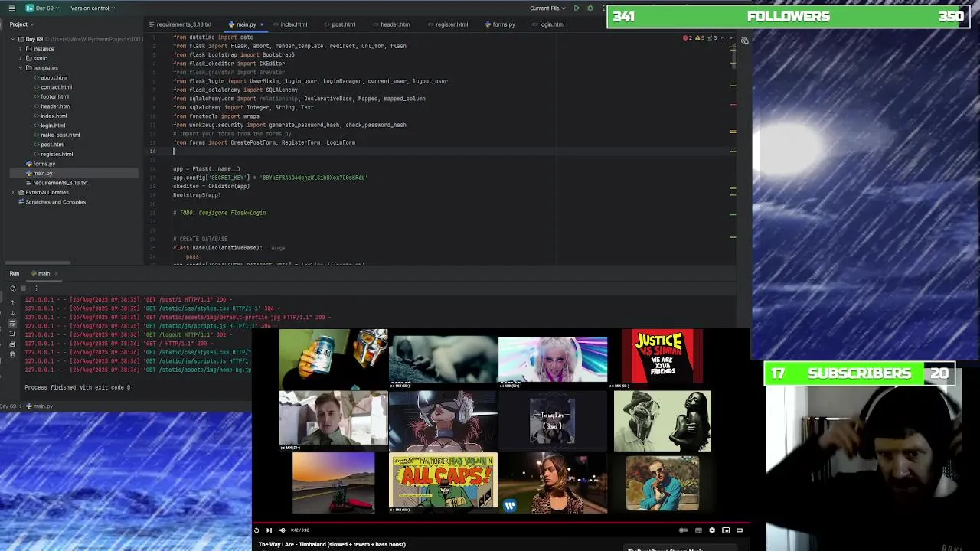Start debugging with the bug icon
This screenshot has width=980, height=551.
point(590,8)
